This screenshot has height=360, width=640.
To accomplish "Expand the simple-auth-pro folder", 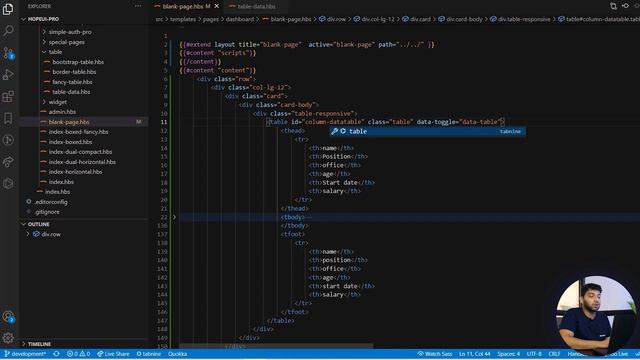I will tap(70, 32).
